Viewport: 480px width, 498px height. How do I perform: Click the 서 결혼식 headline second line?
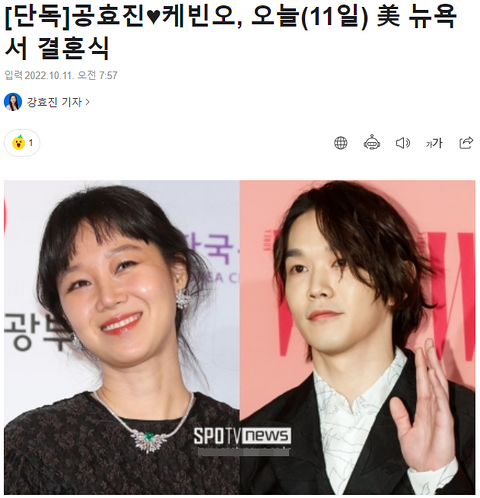(x=57, y=48)
